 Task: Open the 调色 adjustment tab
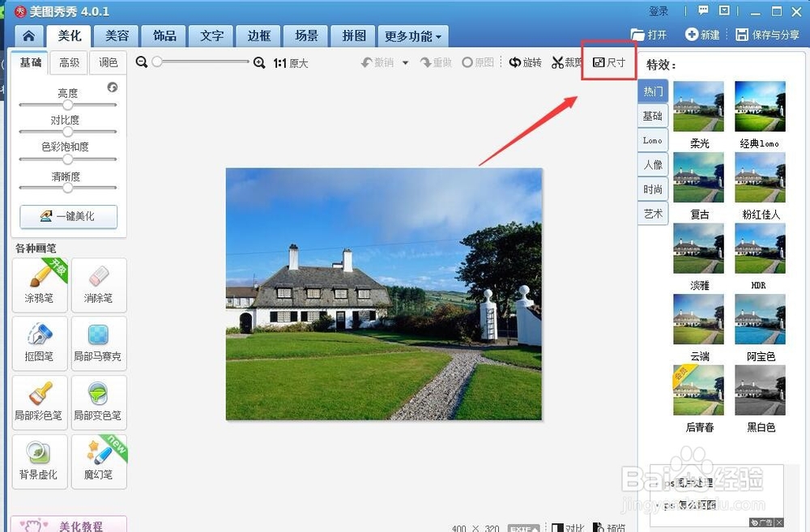[108, 62]
